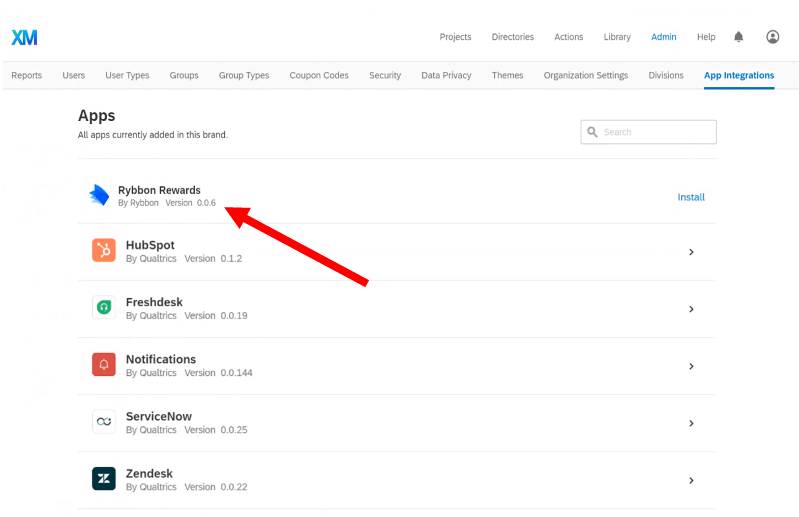Click the Zendesk app icon
This screenshot has width=799, height=517.
[x=104, y=478]
